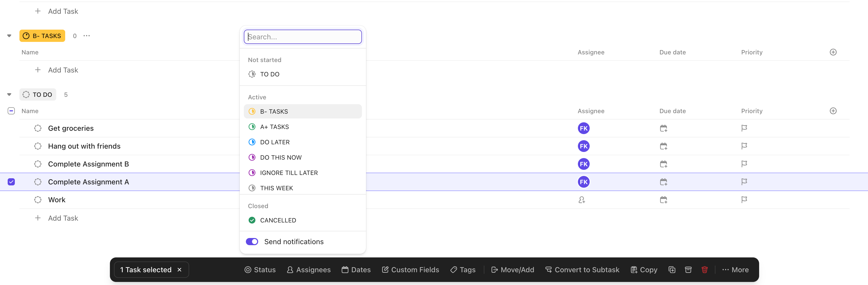This screenshot has width=868, height=285.
Task: Click empty assignee icon for Work task
Action: (581, 199)
